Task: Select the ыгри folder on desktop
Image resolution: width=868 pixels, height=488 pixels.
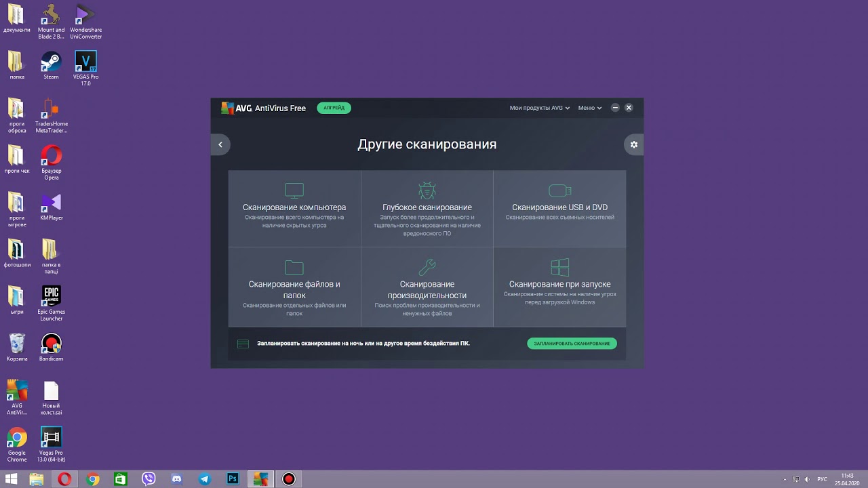Action: [x=16, y=300]
